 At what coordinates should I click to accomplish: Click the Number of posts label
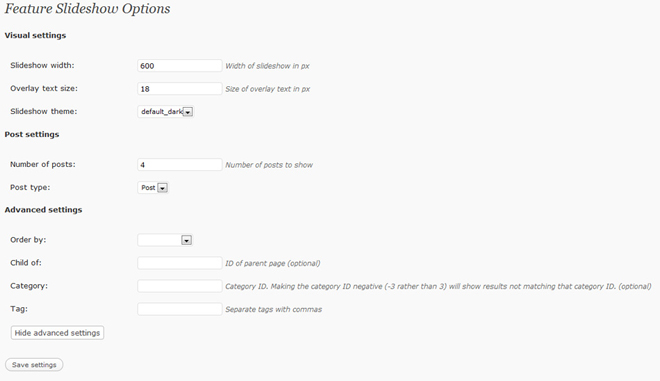point(43,164)
